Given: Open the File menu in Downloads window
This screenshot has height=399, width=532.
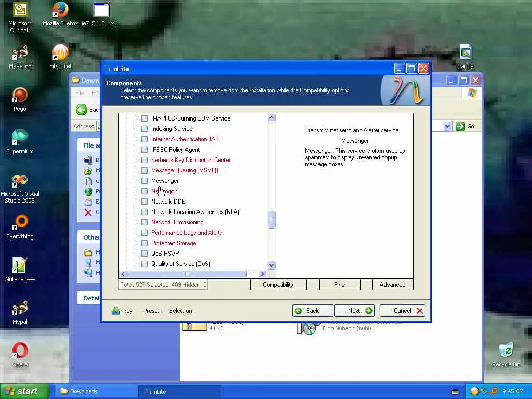Looking at the screenshot, I should 79,93.
